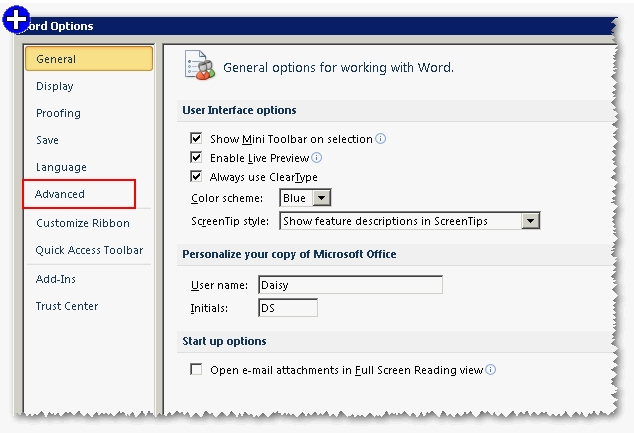Open Trust Center settings
634x433 pixels.
67,306
